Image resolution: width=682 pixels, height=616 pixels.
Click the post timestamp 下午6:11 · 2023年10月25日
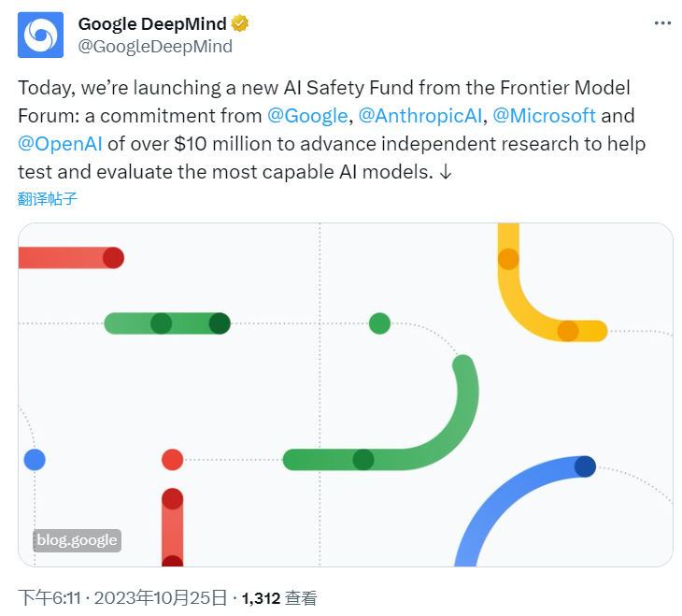[x=123, y=597]
